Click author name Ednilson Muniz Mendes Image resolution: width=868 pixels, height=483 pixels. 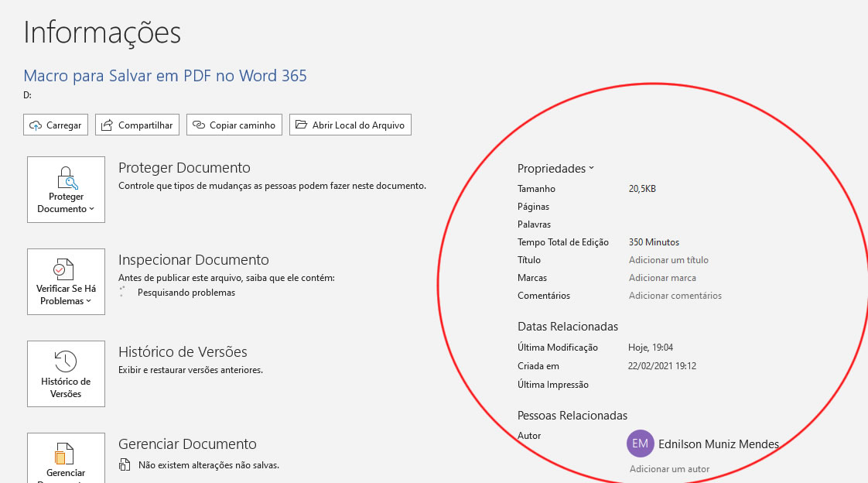click(719, 444)
